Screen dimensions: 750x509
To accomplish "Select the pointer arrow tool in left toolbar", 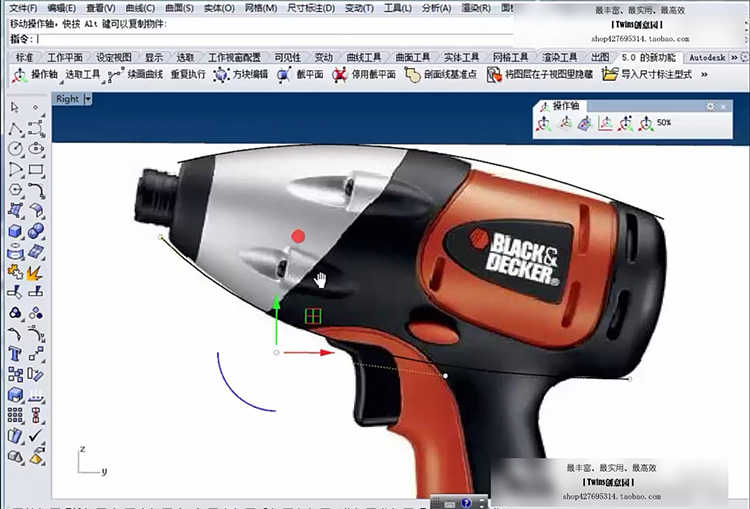I will point(15,107).
